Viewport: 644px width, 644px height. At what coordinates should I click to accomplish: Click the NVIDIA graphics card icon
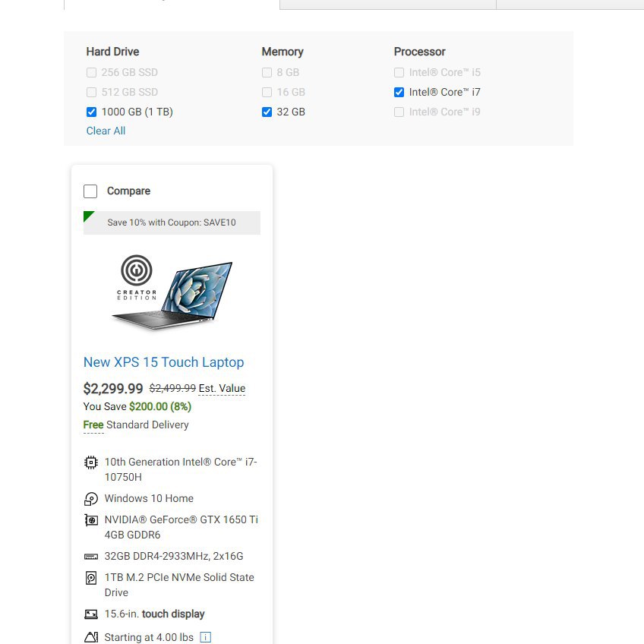[x=91, y=520]
